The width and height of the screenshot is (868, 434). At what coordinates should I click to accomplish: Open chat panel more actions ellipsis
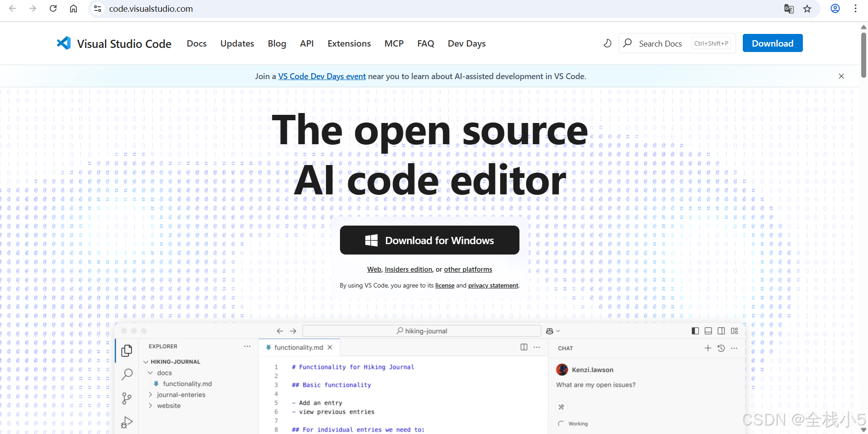click(734, 348)
